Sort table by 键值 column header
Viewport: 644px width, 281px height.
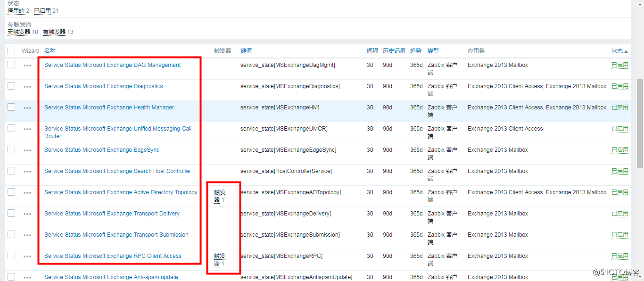point(246,51)
